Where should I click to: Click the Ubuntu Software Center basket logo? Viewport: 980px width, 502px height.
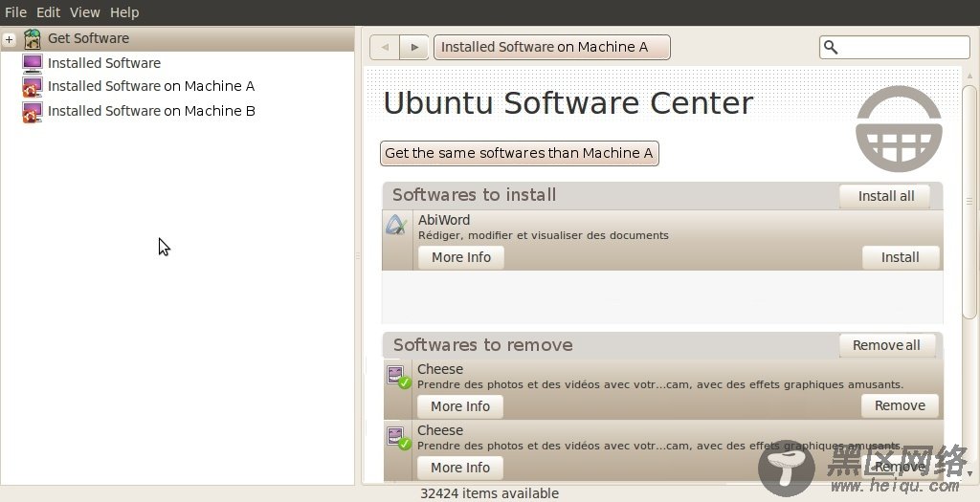click(x=899, y=129)
